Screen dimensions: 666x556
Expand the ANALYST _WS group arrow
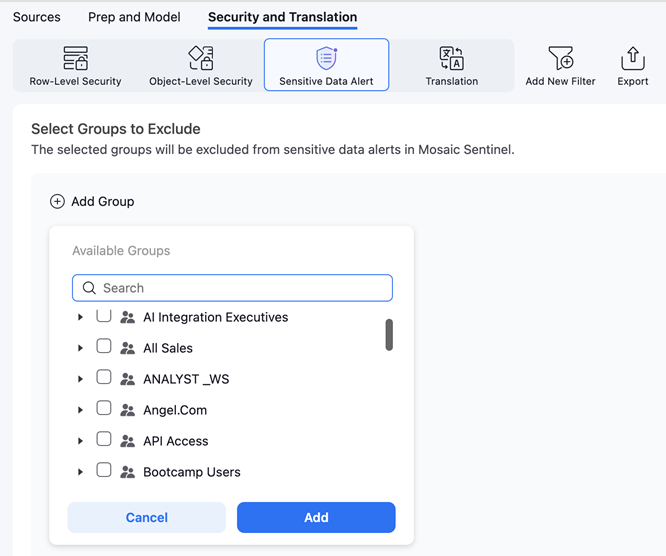click(x=80, y=379)
